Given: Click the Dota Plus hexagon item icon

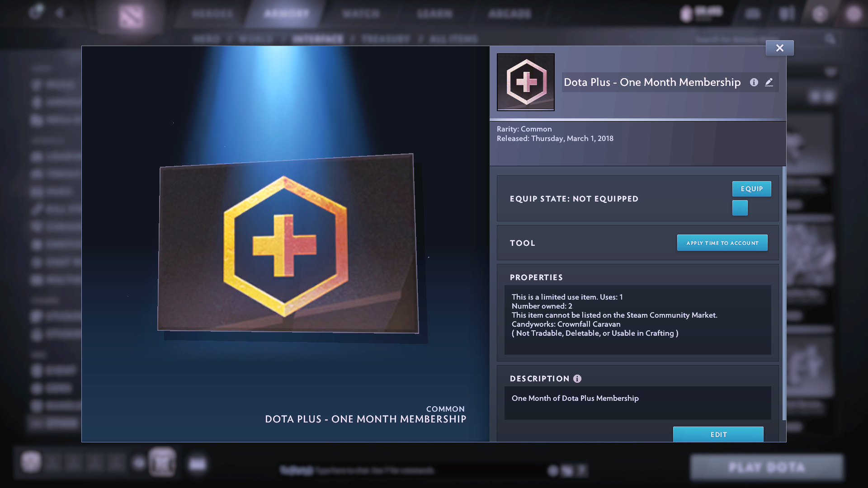Looking at the screenshot, I should [x=526, y=82].
